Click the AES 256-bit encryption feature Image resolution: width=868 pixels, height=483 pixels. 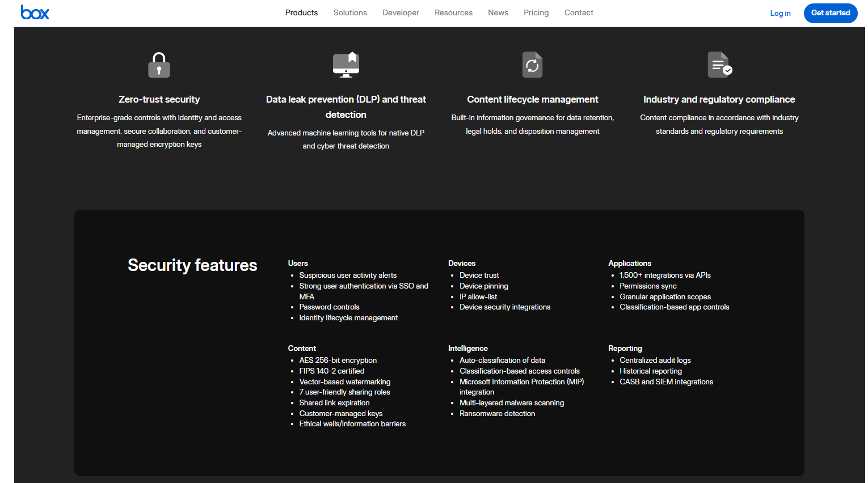coord(338,360)
